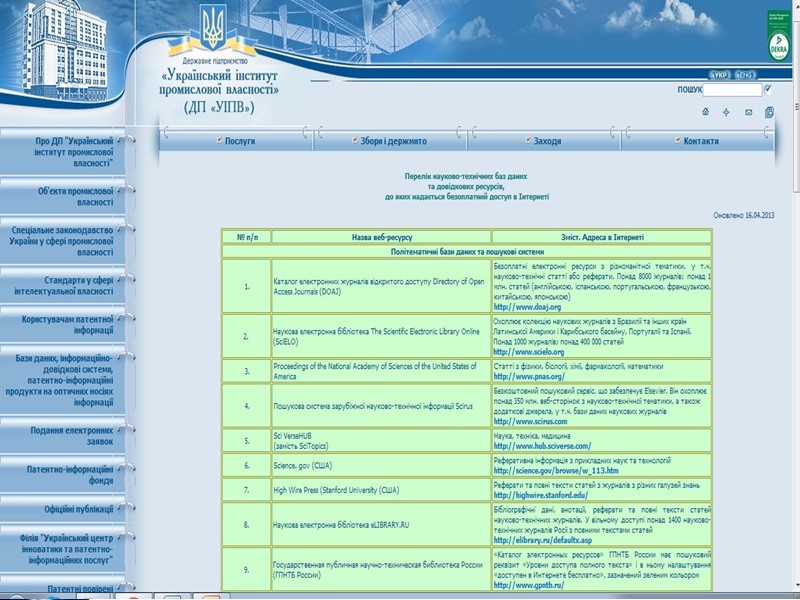
Task: Open Патентно-інформаційні фонди sidebar item
Action: (62, 474)
